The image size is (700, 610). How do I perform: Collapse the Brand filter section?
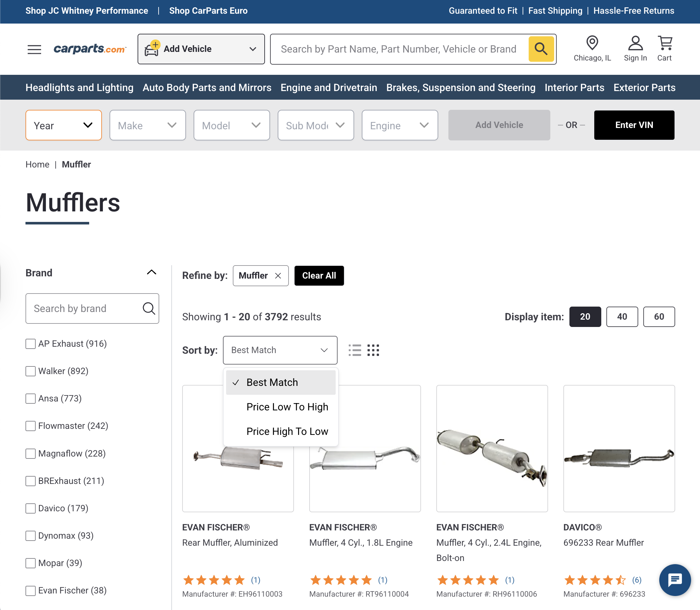pyautogui.click(x=152, y=272)
